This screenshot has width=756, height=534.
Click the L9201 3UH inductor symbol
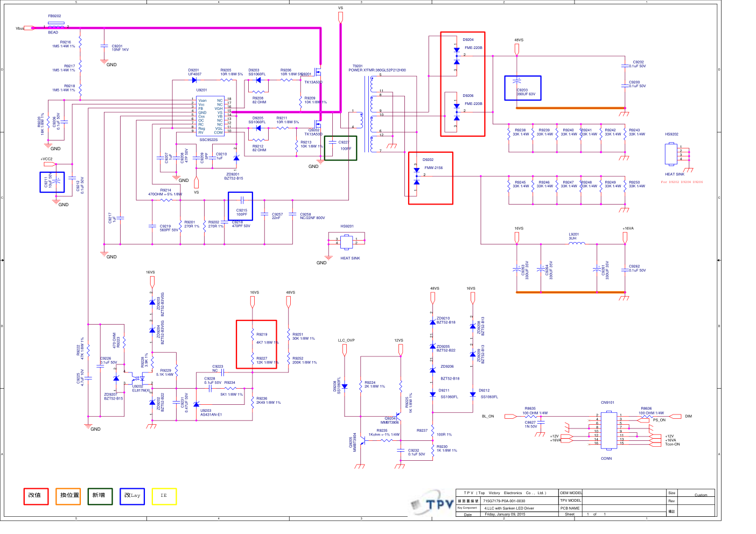click(577, 243)
